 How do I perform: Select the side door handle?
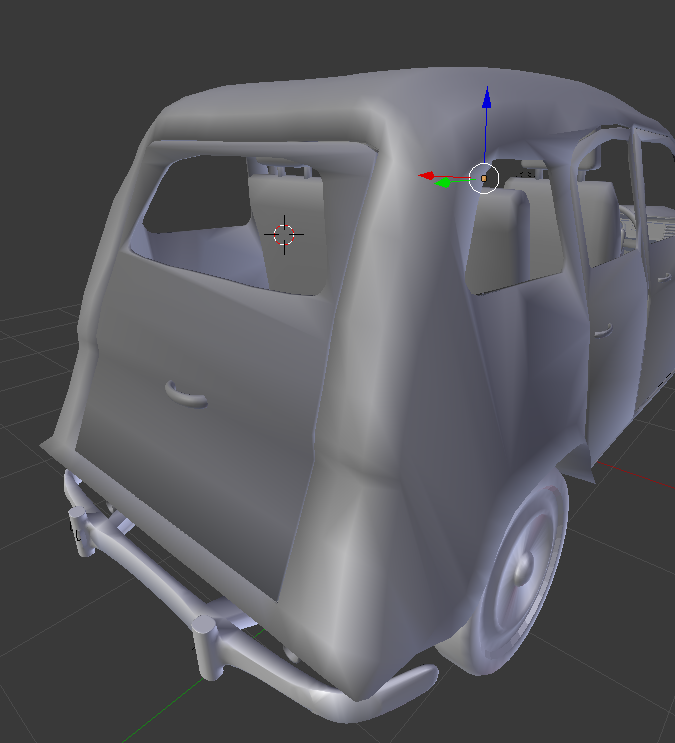[x=603, y=330]
